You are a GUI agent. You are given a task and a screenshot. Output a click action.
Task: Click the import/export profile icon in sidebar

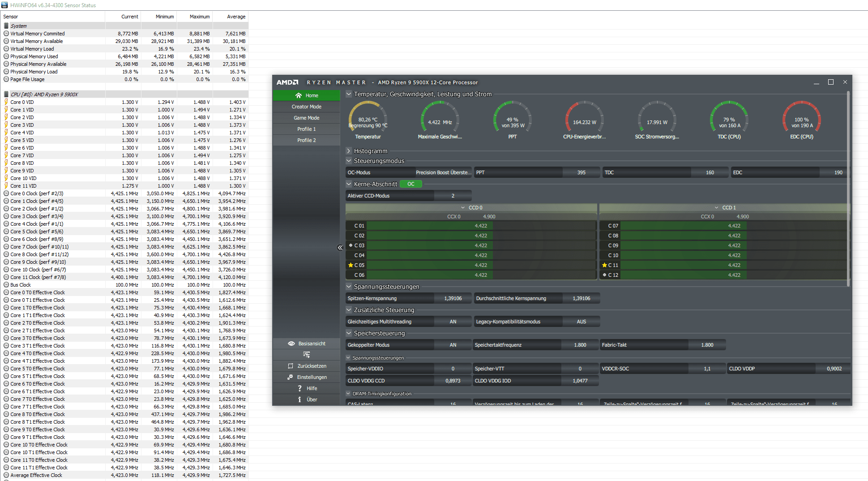307,355
